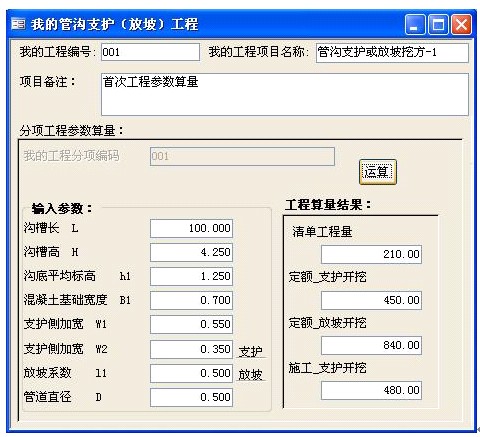Viewport: 480px width, 437px height.
Task: Click the 我的工程编号 field containing 001
Action: pyautogui.click(x=151, y=52)
